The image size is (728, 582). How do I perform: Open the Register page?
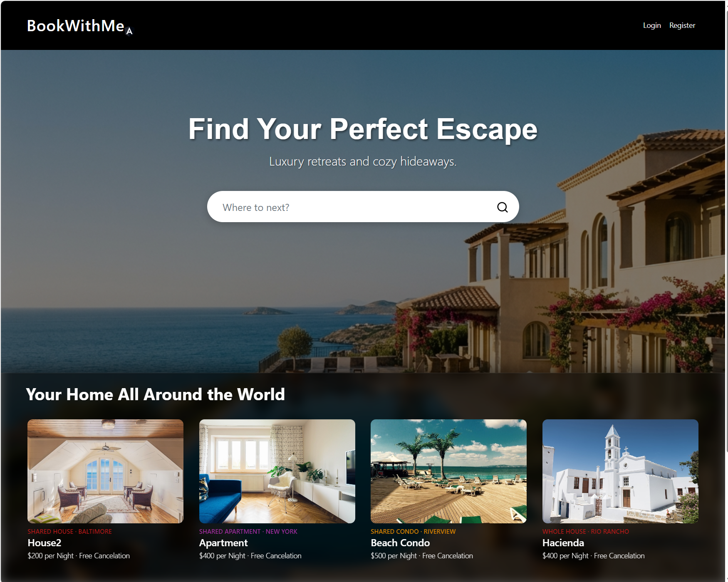(x=682, y=25)
